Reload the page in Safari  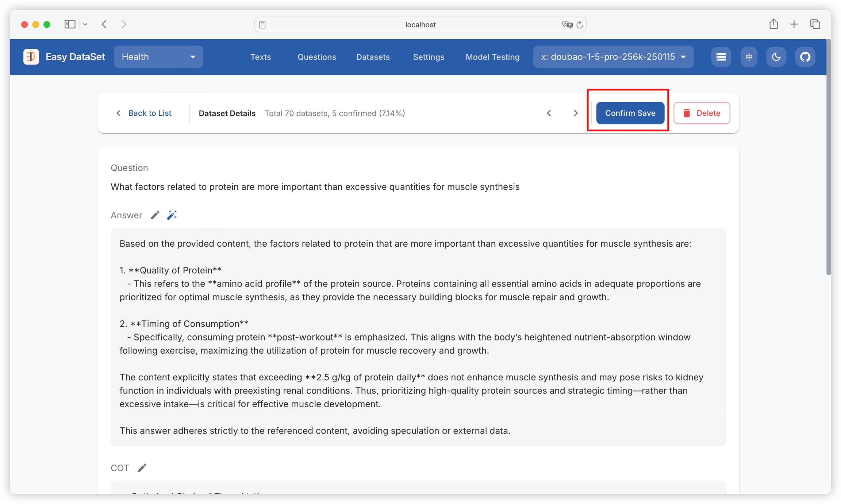click(579, 24)
